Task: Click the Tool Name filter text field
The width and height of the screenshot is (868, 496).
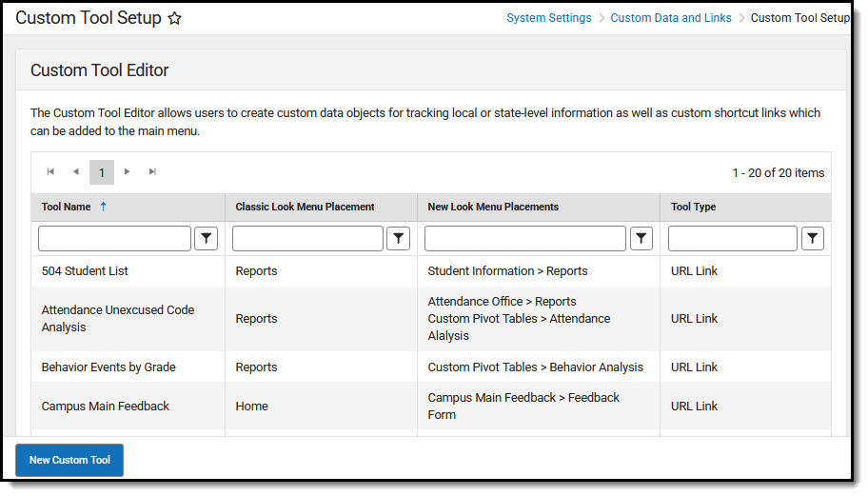Action: [x=114, y=239]
